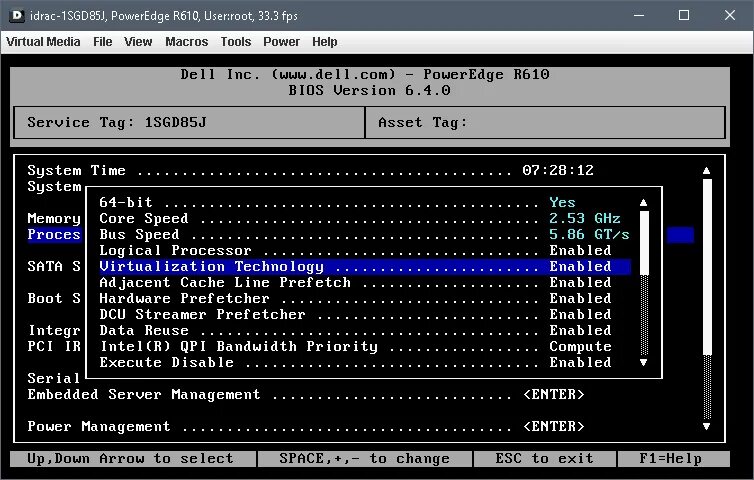Select the Execute Disable label
The image size is (754, 480).
point(166,362)
